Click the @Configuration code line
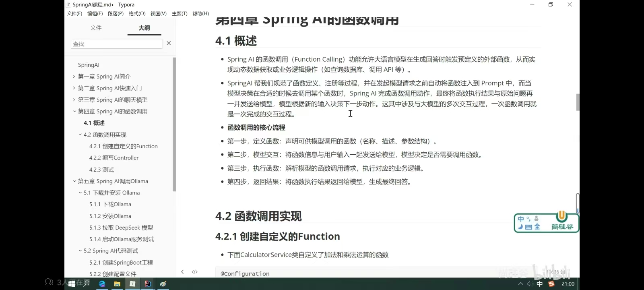The height and width of the screenshot is (290, 644). point(245,273)
